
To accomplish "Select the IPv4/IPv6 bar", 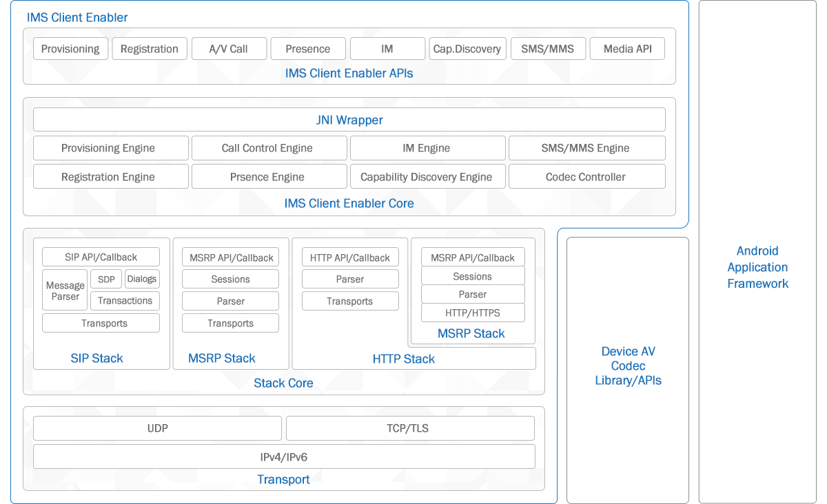I will (284, 456).
